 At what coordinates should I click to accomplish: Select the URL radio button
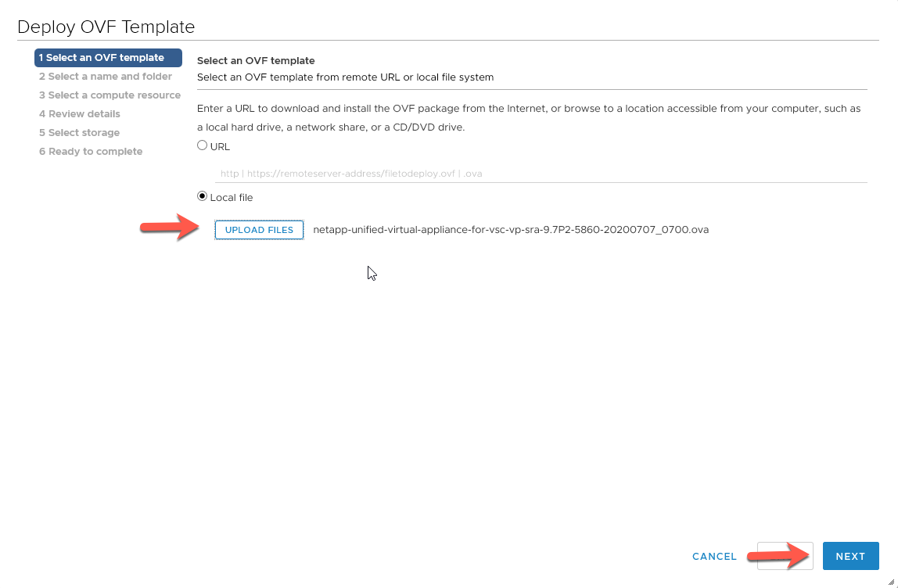pyautogui.click(x=202, y=145)
